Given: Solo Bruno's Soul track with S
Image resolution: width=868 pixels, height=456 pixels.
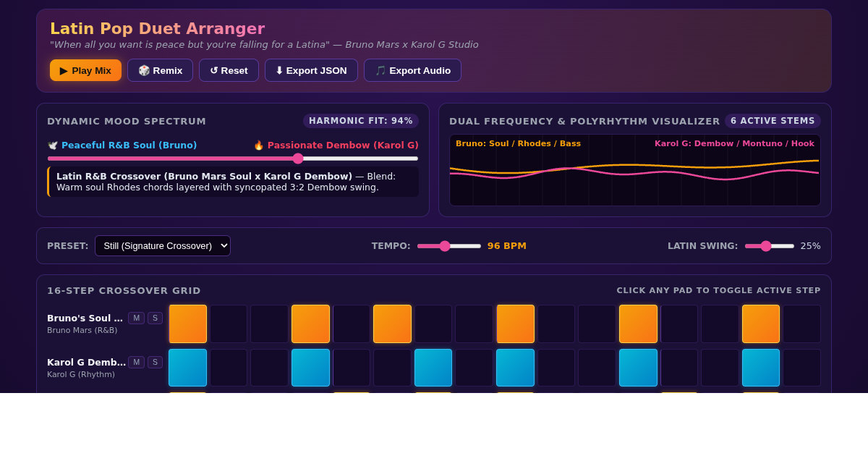Looking at the screenshot, I should [x=155, y=318].
